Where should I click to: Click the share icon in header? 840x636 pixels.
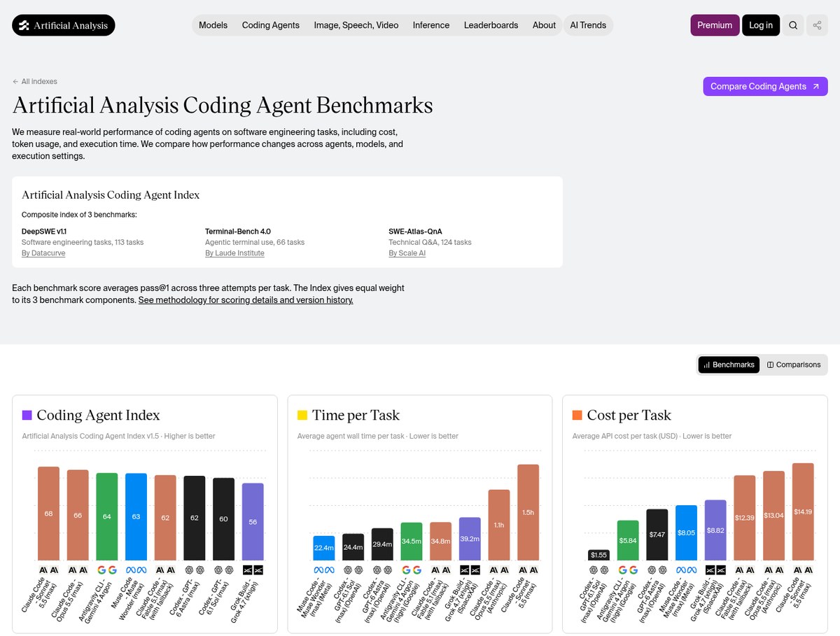[817, 25]
